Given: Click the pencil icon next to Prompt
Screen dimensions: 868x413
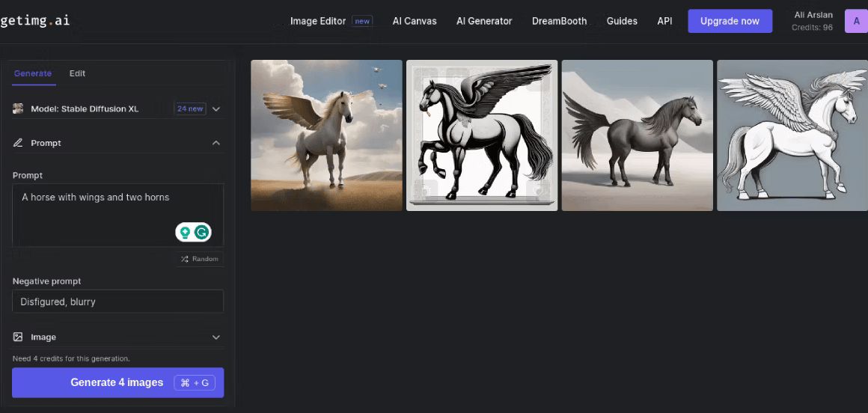Looking at the screenshot, I should (18, 143).
